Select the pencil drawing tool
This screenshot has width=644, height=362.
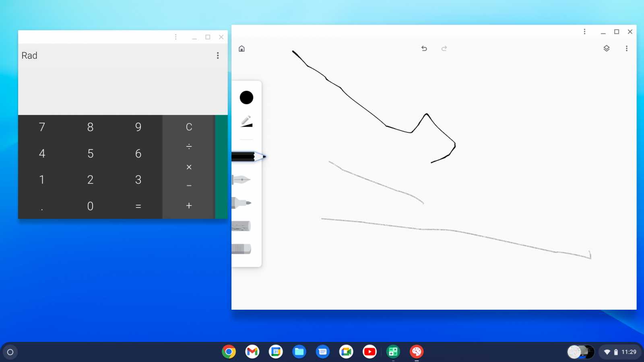[x=248, y=156]
